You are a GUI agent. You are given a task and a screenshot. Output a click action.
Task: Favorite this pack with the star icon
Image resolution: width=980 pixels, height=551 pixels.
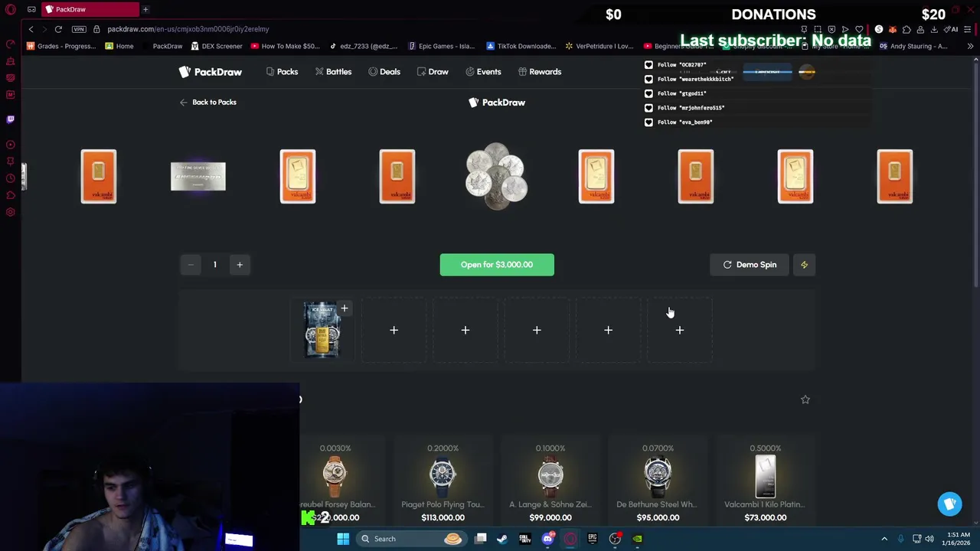805,399
